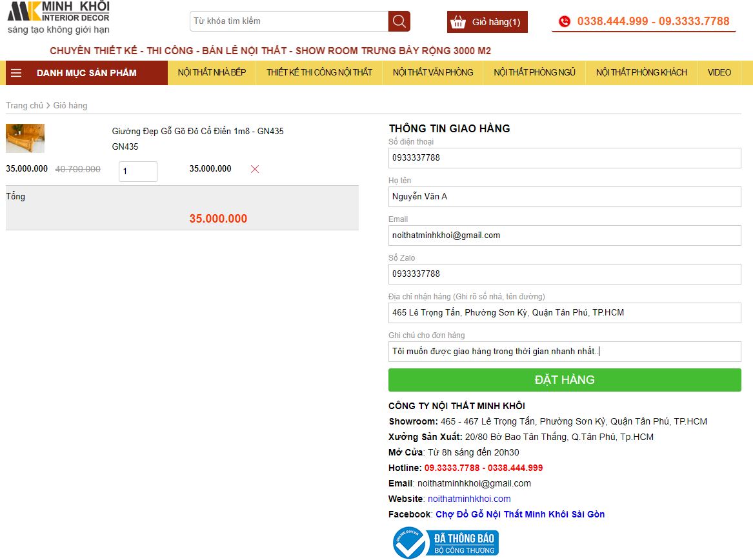
Task: Open the shopping cart basket icon
Action: click(458, 22)
